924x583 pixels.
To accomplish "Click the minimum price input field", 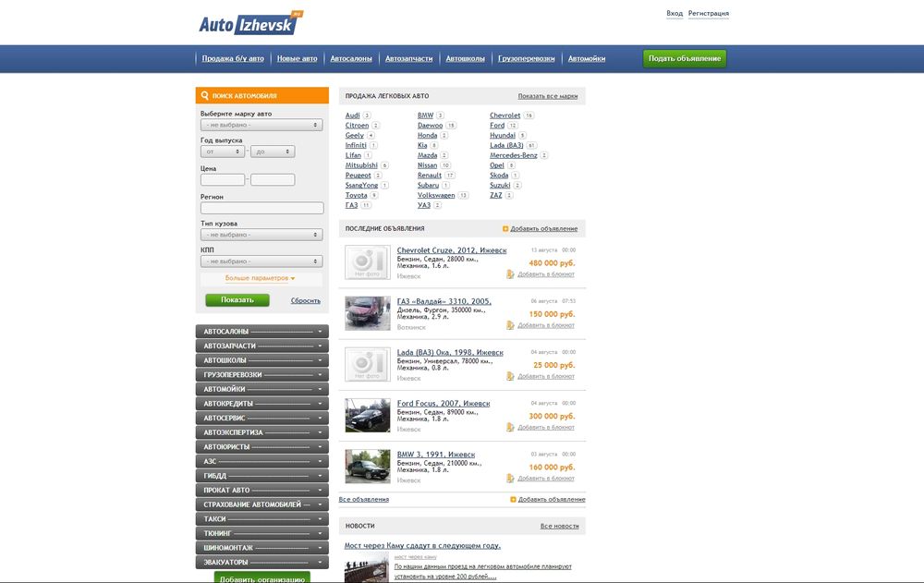I will (x=223, y=180).
